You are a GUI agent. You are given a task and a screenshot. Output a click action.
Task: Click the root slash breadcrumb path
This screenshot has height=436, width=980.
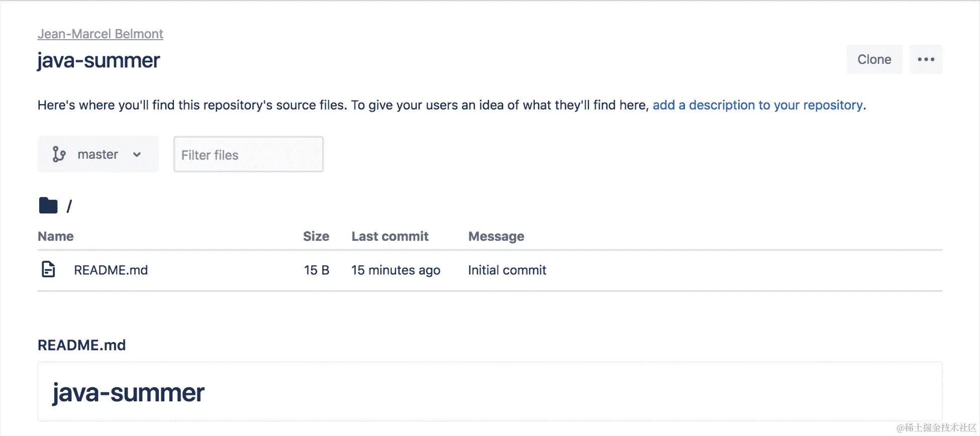coord(69,206)
